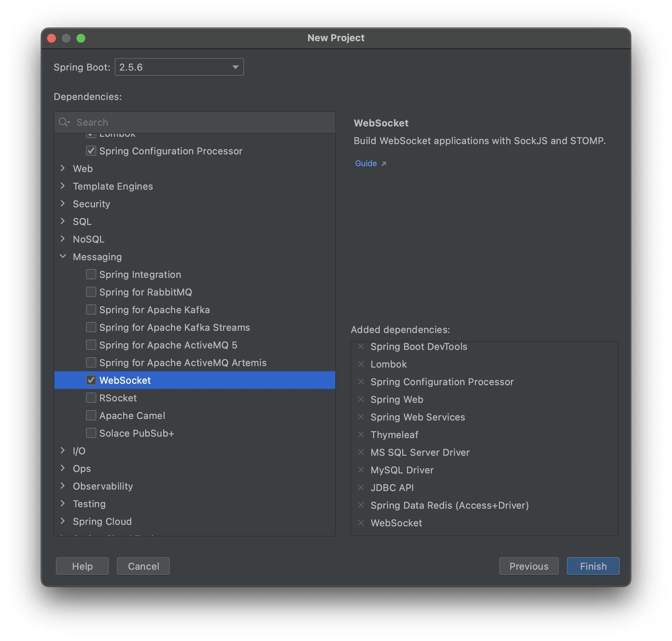
Task: Tick the Solace PubSub+ checkbox
Action: pos(91,433)
